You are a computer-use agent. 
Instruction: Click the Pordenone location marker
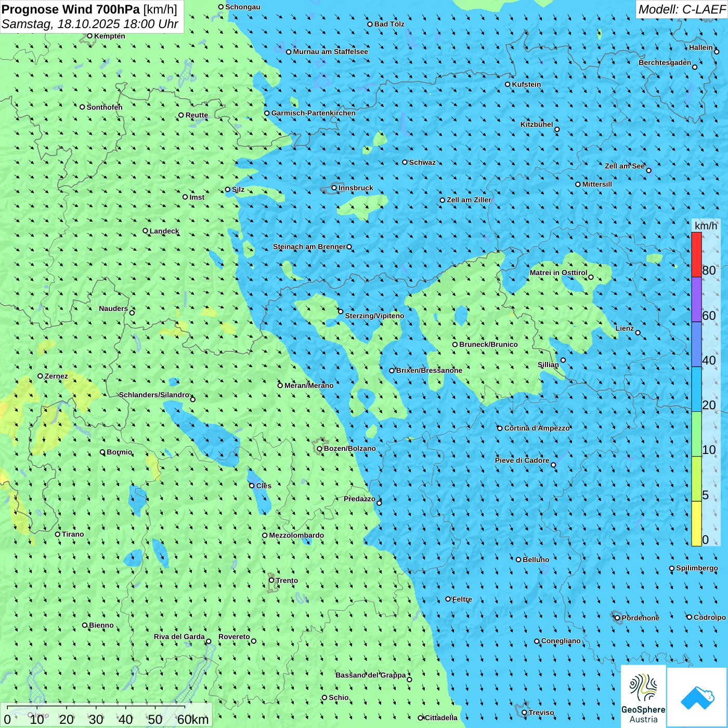[617, 618]
